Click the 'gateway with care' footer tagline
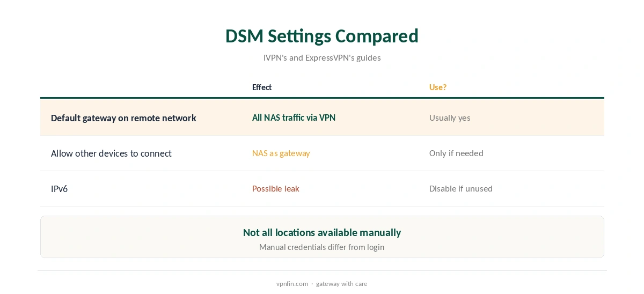 (x=342, y=284)
